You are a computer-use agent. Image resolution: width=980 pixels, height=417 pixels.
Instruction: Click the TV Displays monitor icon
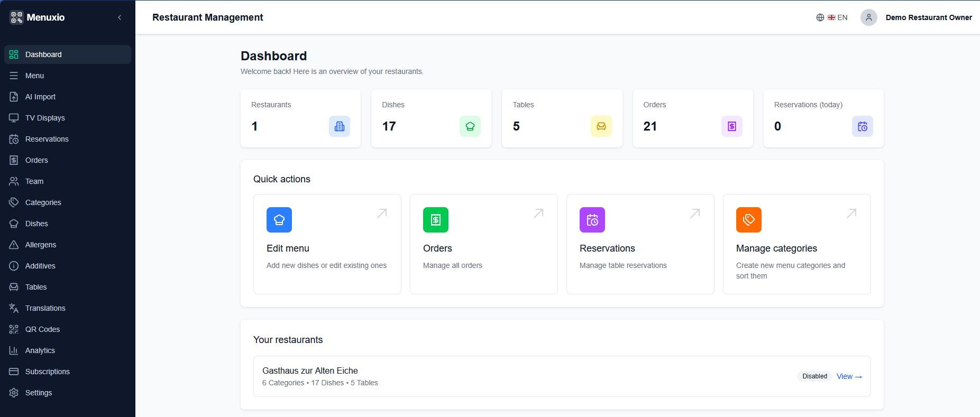(14, 118)
